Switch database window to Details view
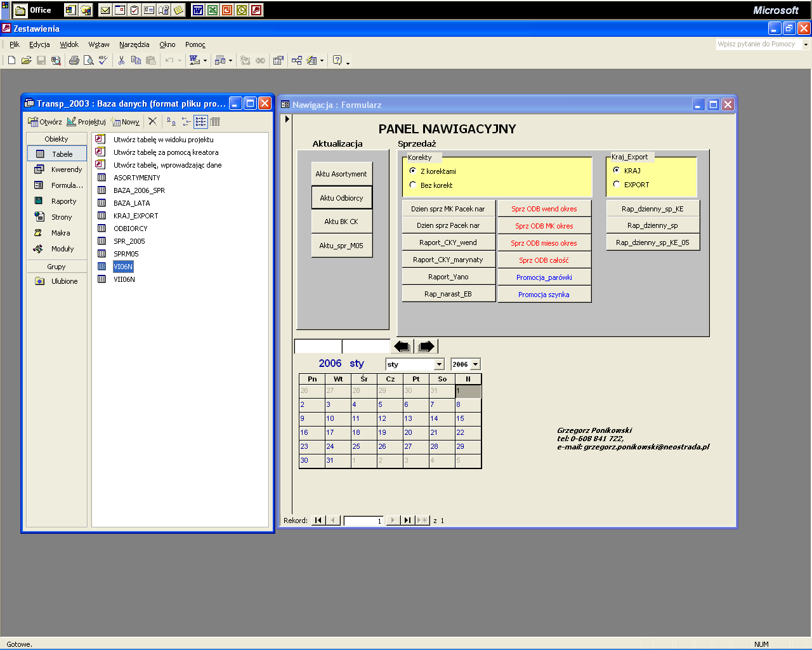 (215, 121)
